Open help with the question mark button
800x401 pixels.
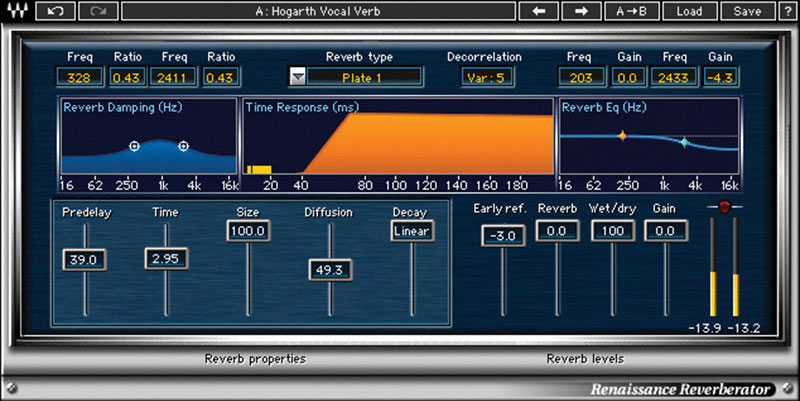(x=788, y=11)
